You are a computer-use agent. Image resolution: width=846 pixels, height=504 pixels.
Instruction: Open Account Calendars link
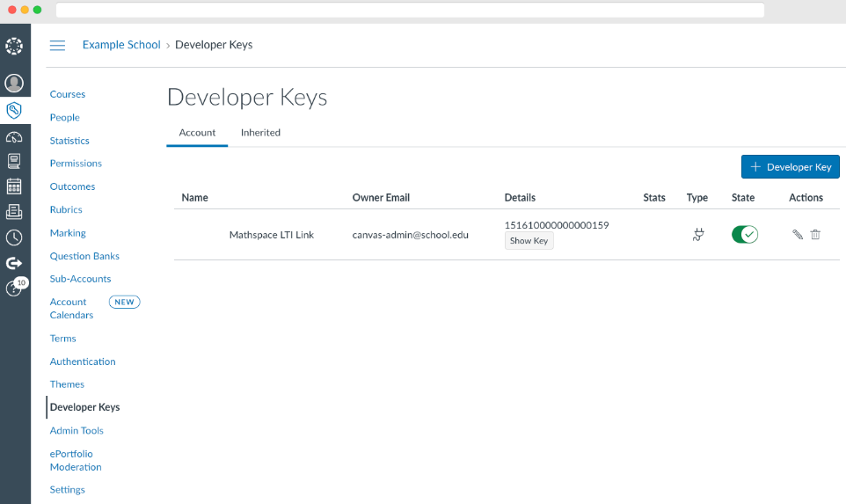tap(71, 309)
